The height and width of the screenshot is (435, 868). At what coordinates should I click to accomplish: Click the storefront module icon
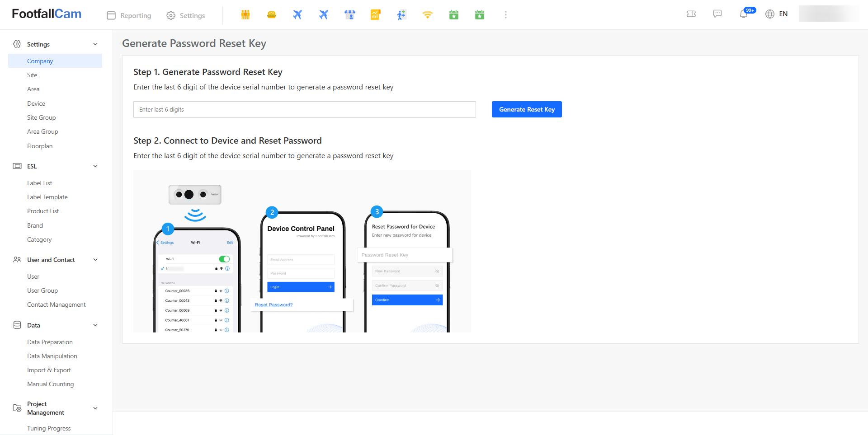click(349, 15)
